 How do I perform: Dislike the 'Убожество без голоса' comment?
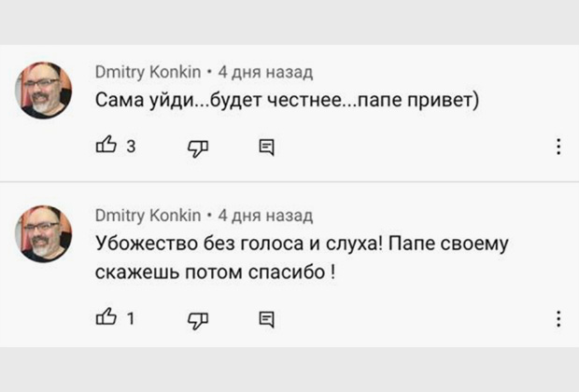coord(199,319)
